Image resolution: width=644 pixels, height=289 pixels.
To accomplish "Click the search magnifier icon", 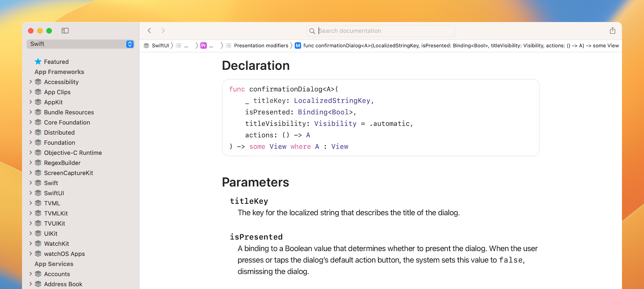I will (x=312, y=31).
